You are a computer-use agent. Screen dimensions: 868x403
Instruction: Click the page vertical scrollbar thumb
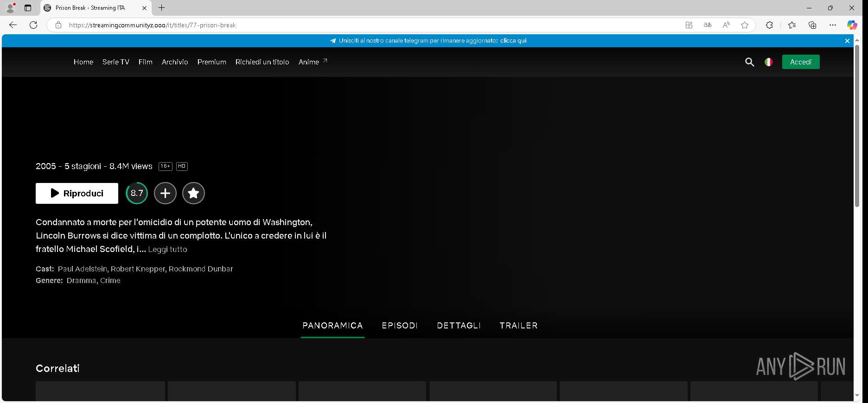(857, 125)
